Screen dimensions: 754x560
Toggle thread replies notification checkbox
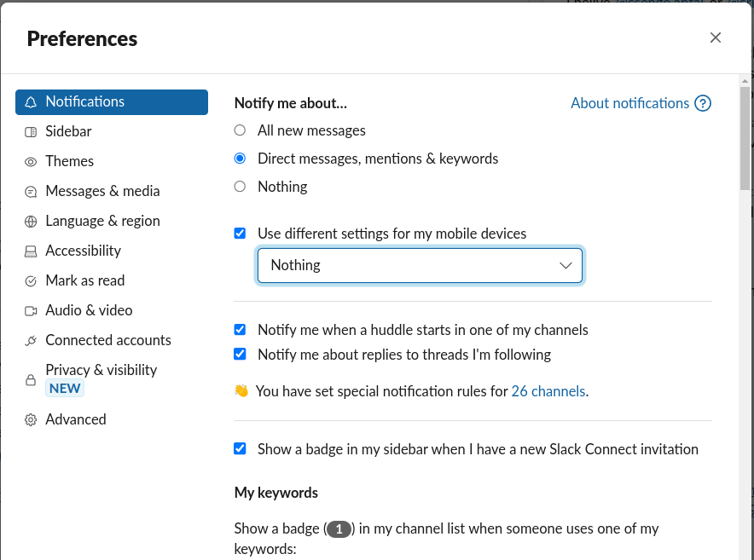[x=240, y=354]
